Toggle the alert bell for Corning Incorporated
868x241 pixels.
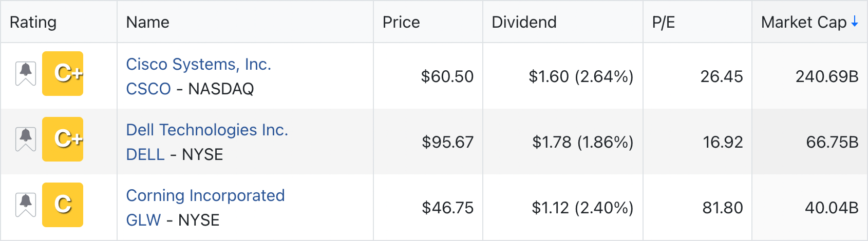[26, 205]
